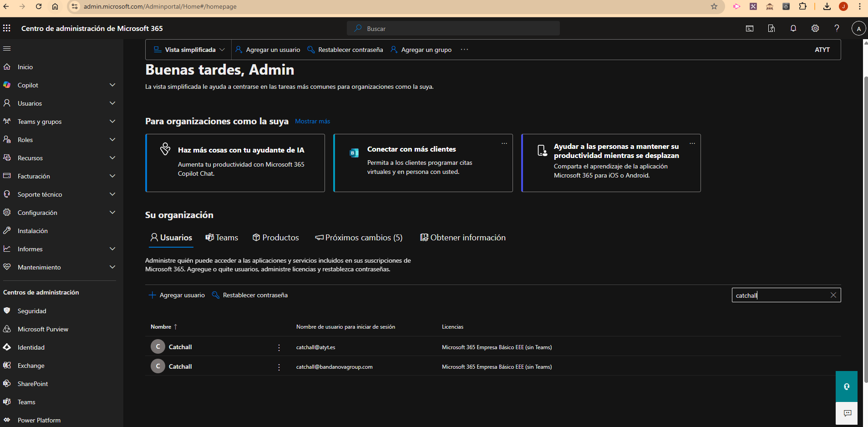Bookmark page with the star icon
This screenshot has width=868, height=427.
[714, 6]
